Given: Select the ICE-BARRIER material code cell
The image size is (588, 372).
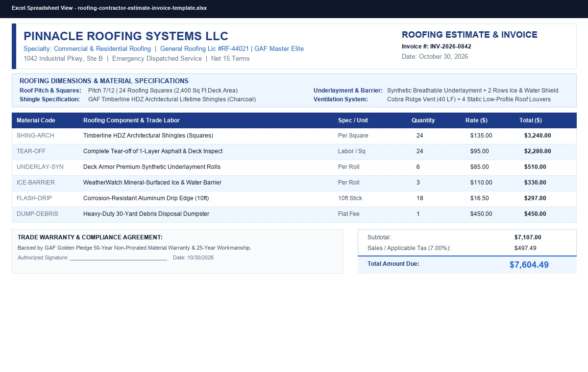Looking at the screenshot, I should pyautogui.click(x=36, y=183).
